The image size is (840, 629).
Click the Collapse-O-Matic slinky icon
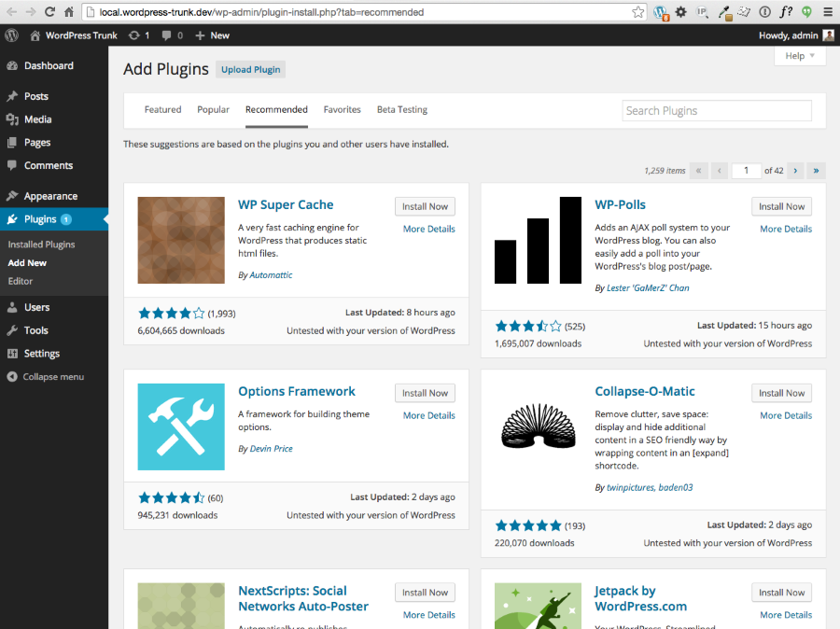(x=538, y=427)
